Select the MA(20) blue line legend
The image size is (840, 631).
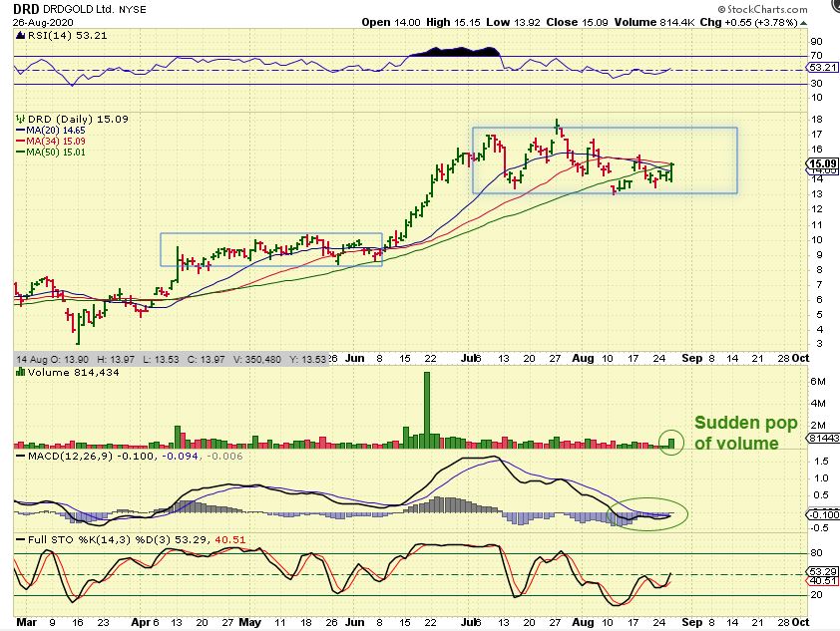(x=51, y=130)
